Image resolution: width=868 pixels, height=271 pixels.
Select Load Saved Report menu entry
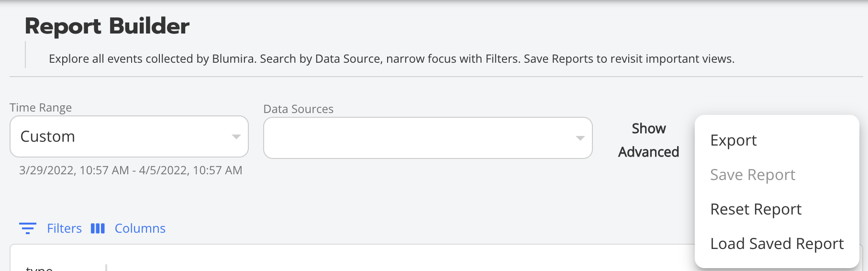[777, 244]
